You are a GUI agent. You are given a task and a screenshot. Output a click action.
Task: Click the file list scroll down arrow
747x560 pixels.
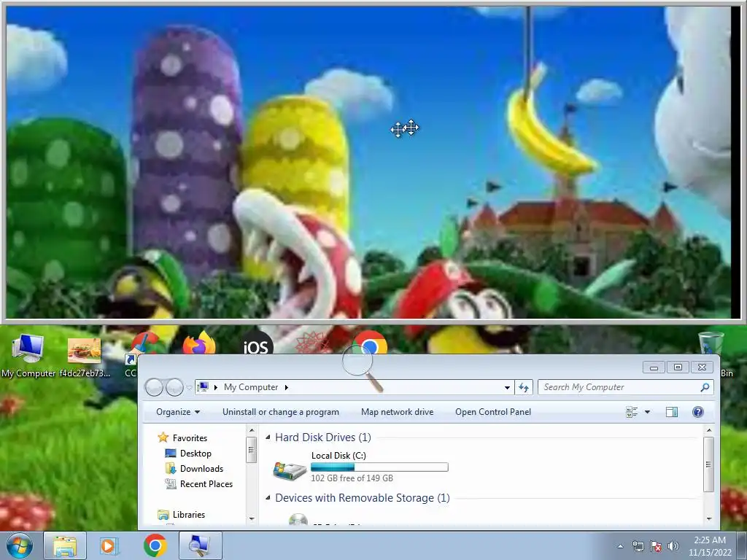pos(709,518)
